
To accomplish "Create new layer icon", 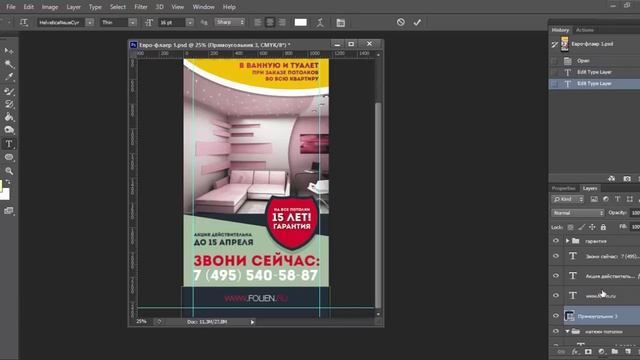I will 628,351.
